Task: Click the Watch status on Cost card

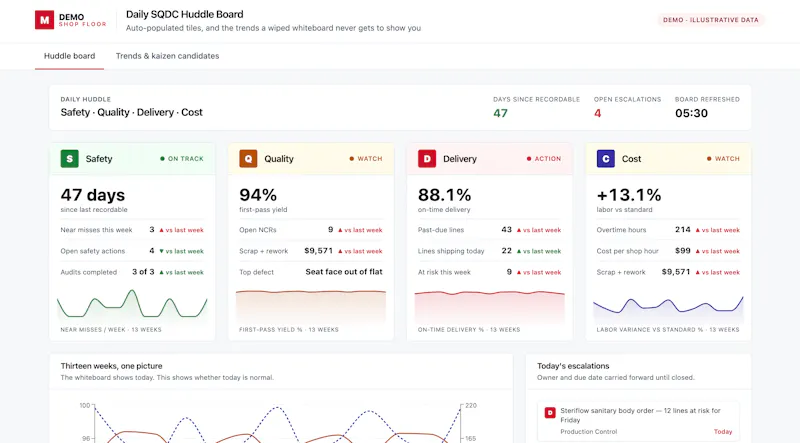Action: pyautogui.click(x=723, y=159)
